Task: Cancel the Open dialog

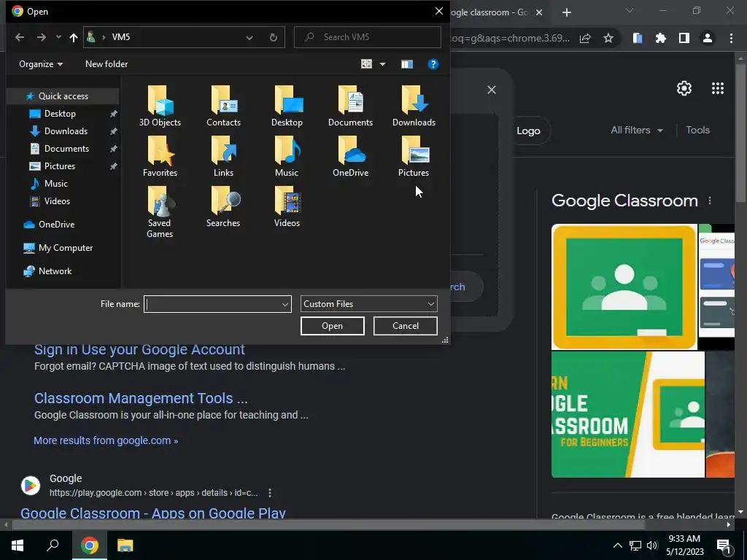Action: coord(406,326)
